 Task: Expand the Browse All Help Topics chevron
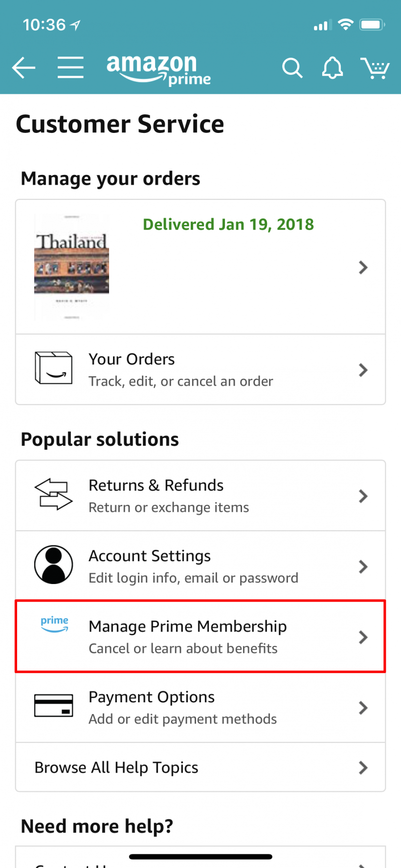363,768
